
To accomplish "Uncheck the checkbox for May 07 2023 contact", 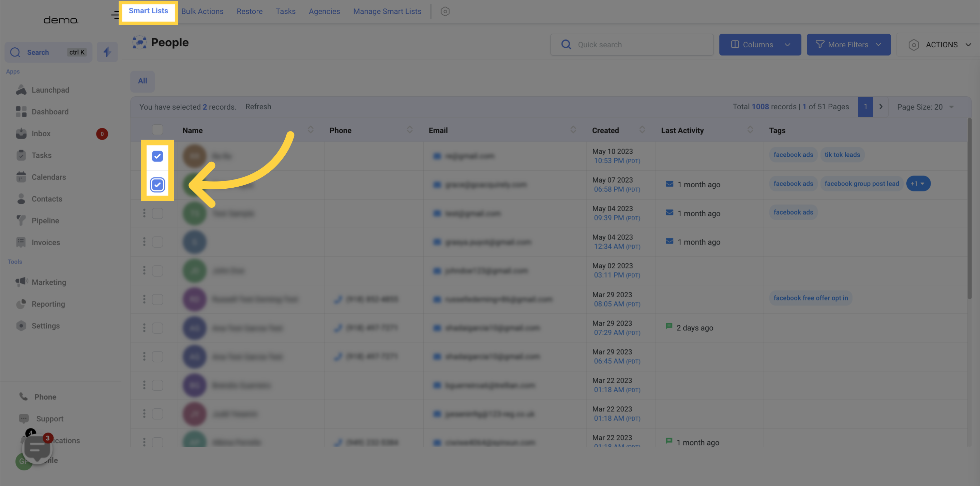I will 157,185.
